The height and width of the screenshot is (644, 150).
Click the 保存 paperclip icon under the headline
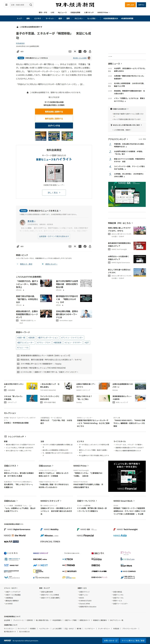click(x=18, y=51)
